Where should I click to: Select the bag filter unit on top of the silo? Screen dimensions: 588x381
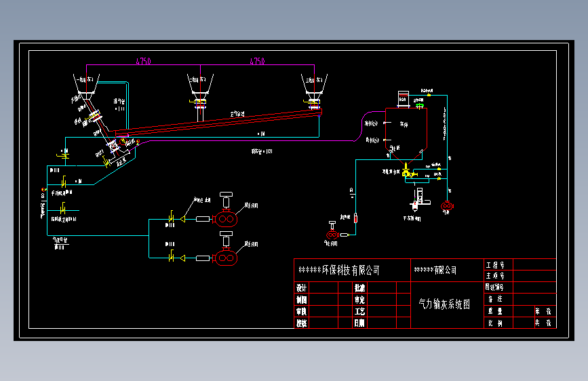click(x=403, y=99)
